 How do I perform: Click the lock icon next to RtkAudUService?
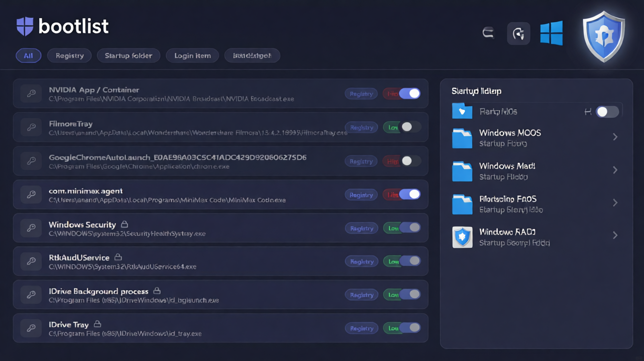coord(118,257)
